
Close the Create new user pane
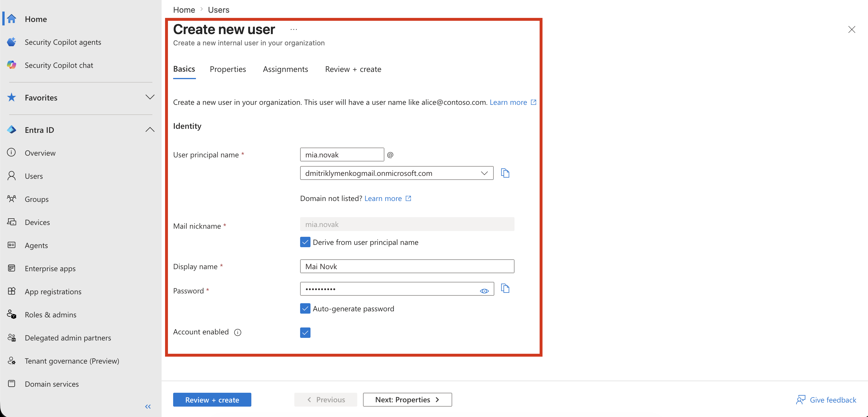pyautogui.click(x=852, y=29)
